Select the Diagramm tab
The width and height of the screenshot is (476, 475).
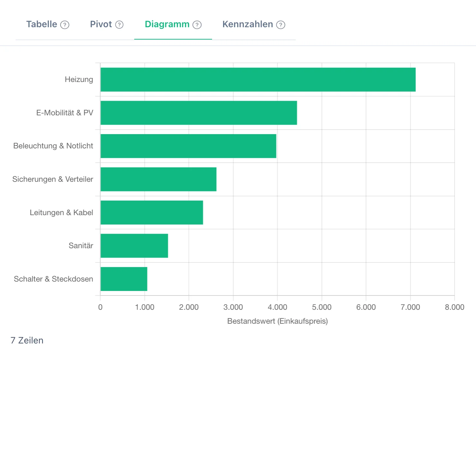(x=167, y=24)
